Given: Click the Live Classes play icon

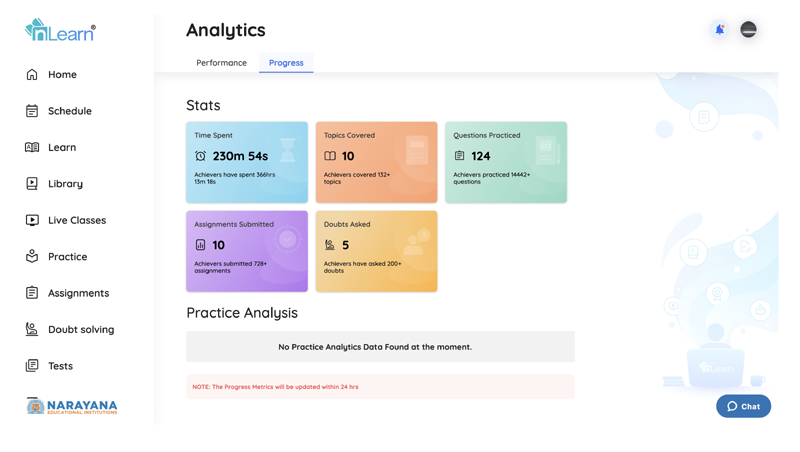Looking at the screenshot, I should 32,220.
